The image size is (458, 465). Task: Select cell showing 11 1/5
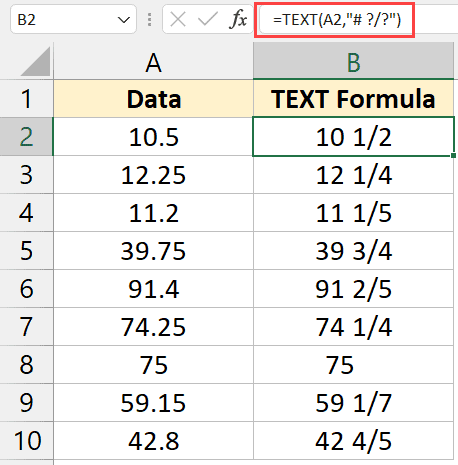[353, 213]
